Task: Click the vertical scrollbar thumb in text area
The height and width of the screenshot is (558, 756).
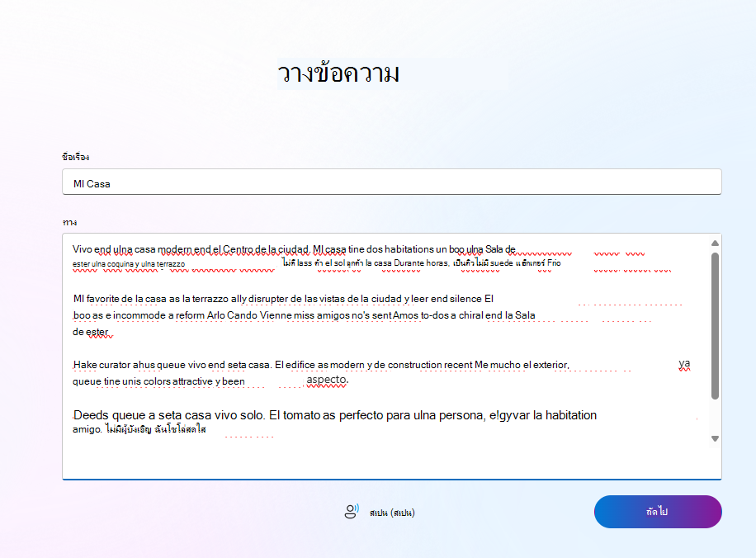Action: [715, 325]
